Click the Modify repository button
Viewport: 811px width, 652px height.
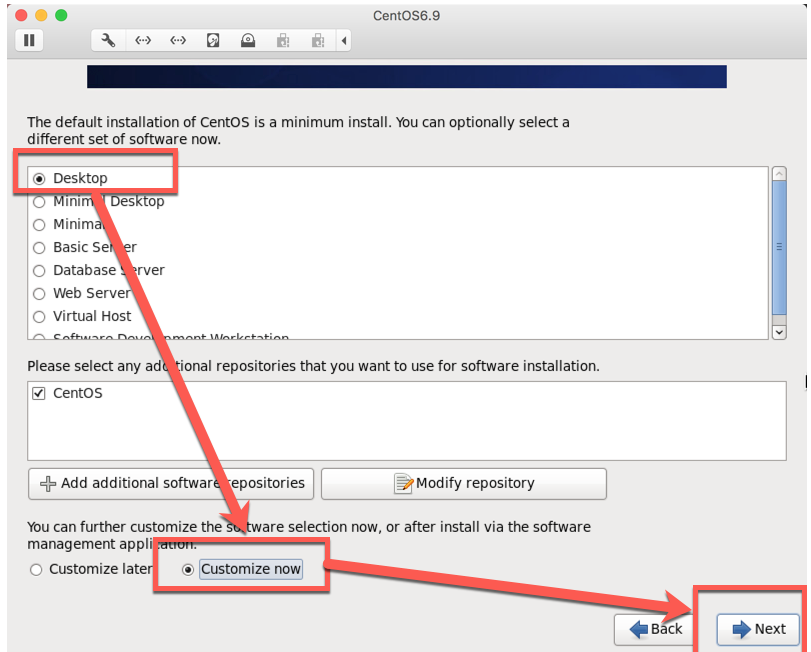click(464, 483)
